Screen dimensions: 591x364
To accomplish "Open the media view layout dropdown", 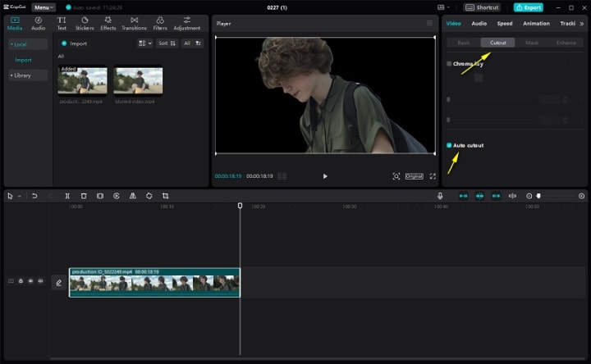I will coord(144,43).
